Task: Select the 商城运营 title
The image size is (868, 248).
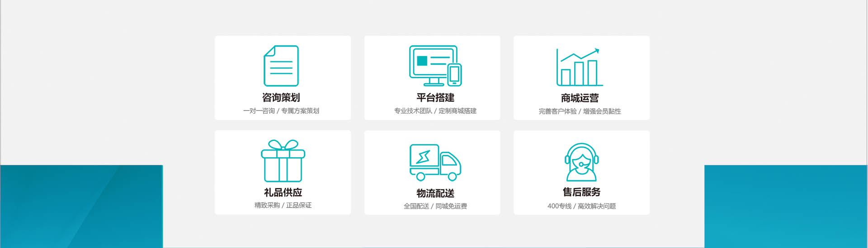Action: coord(580,98)
